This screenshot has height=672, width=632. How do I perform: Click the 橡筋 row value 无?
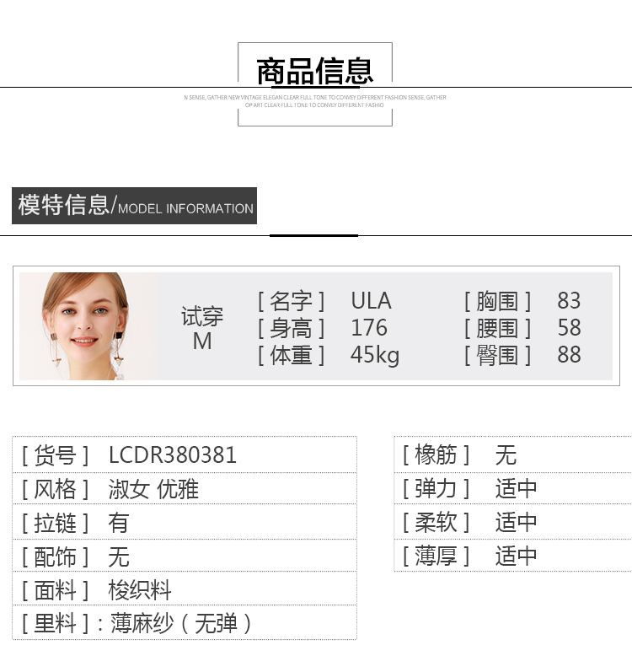click(506, 455)
